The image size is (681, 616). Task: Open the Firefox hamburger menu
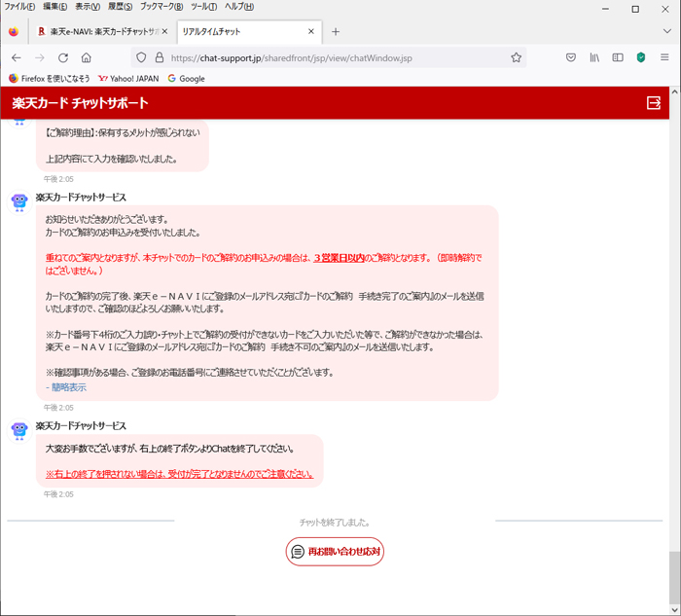pyautogui.click(x=665, y=57)
